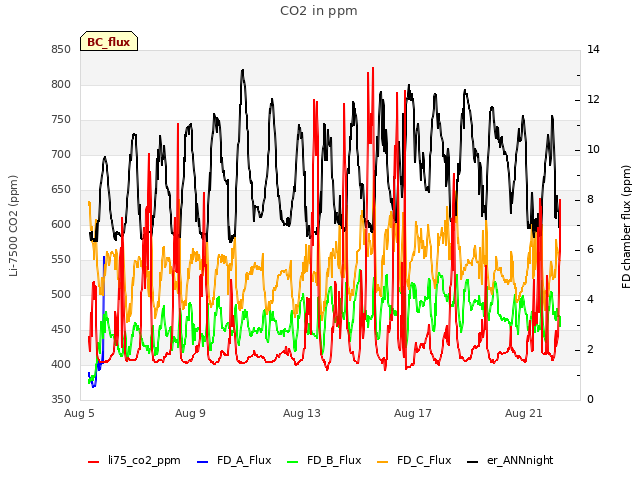Click the red li75_co2_ppm legend swatch
640x480 pixels.
(93, 462)
